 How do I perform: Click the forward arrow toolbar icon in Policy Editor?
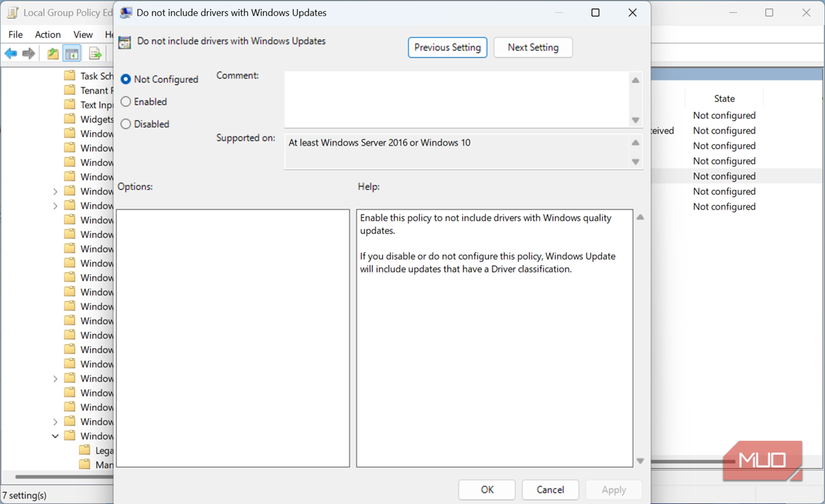tap(29, 53)
